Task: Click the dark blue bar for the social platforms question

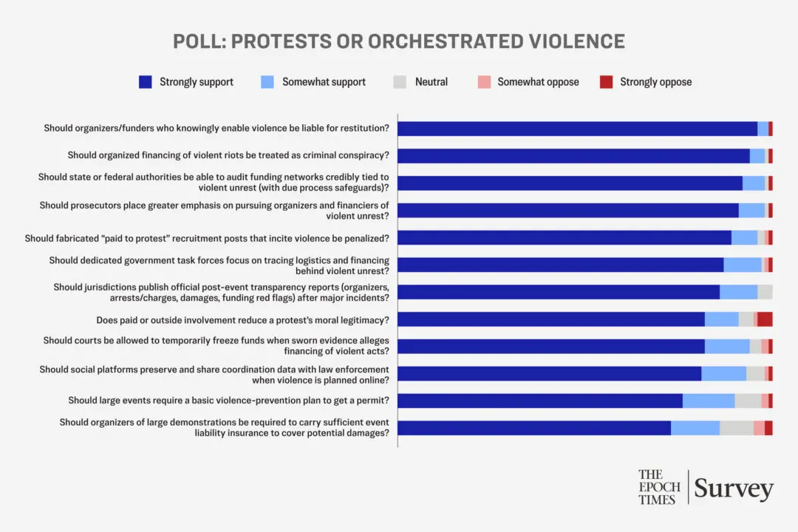Action: click(x=549, y=373)
